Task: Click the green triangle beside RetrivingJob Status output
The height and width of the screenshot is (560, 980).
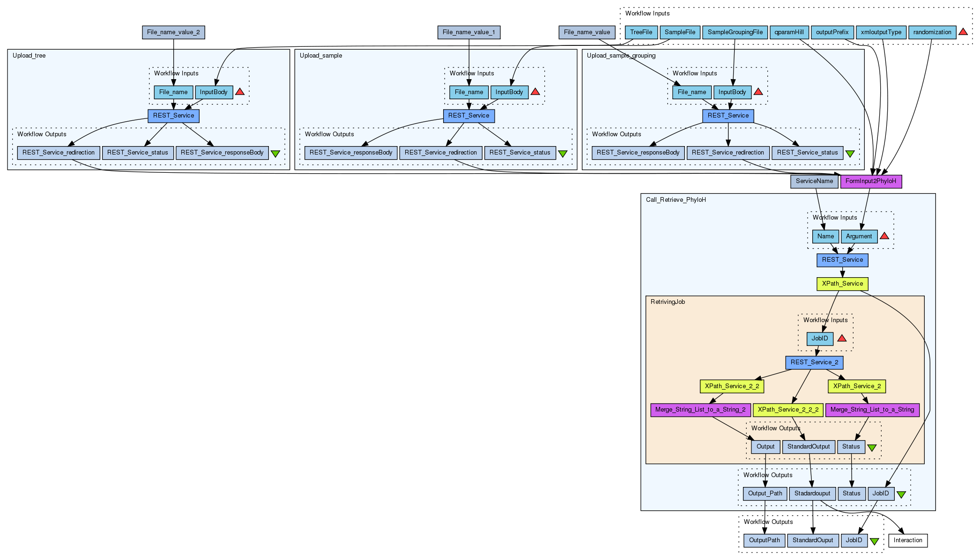Action: tap(871, 448)
